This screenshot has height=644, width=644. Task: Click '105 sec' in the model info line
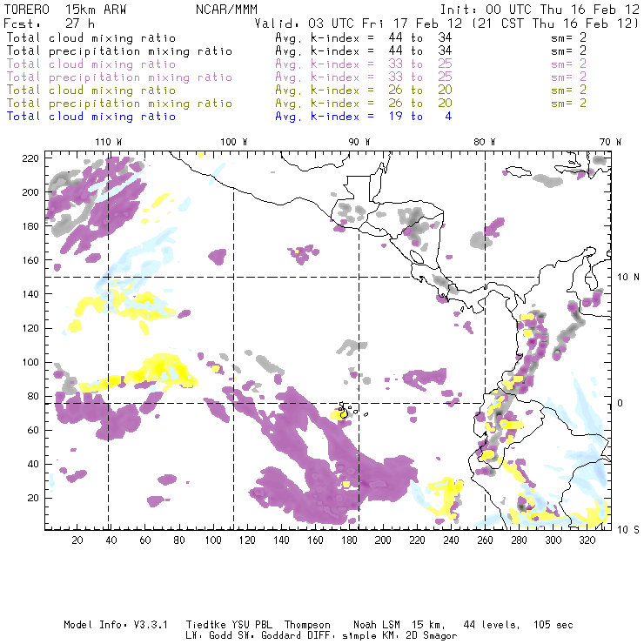[x=553, y=625]
